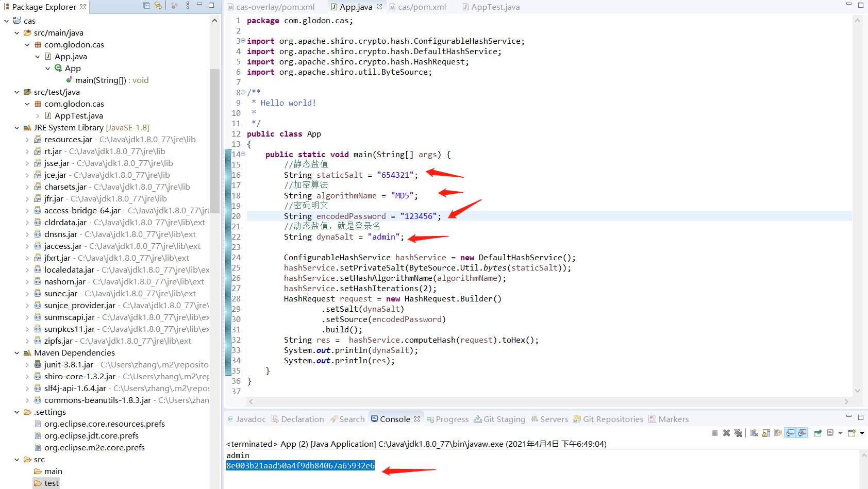The image size is (868, 489).
Task: Close the App.java editor tab
Action: (x=379, y=7)
